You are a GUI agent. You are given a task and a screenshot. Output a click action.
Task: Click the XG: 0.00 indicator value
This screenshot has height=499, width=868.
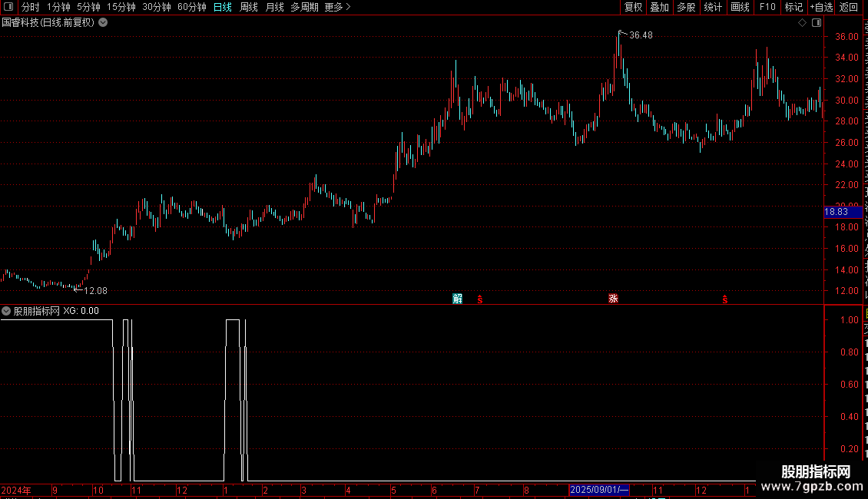point(81,312)
